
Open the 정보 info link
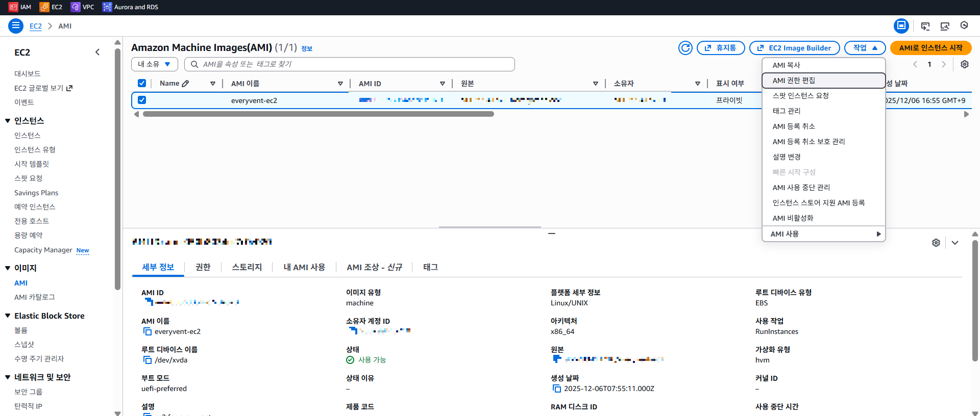(307, 48)
